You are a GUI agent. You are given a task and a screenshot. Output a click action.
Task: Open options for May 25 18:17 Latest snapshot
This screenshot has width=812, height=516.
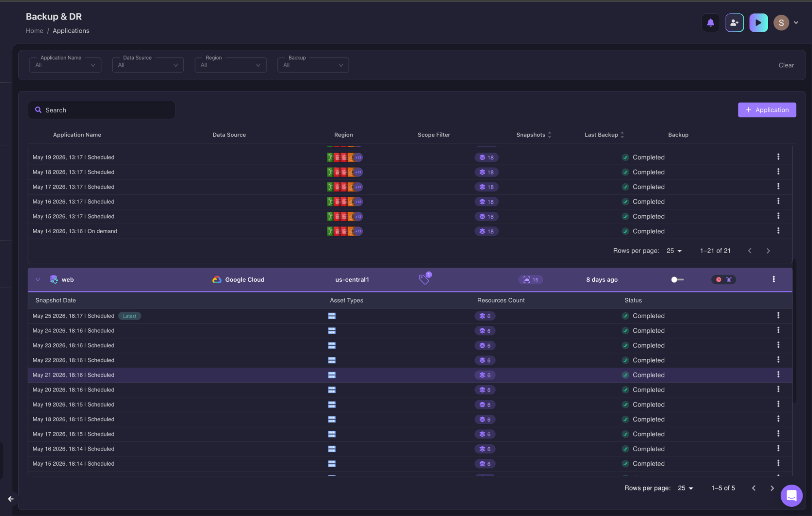778,315
